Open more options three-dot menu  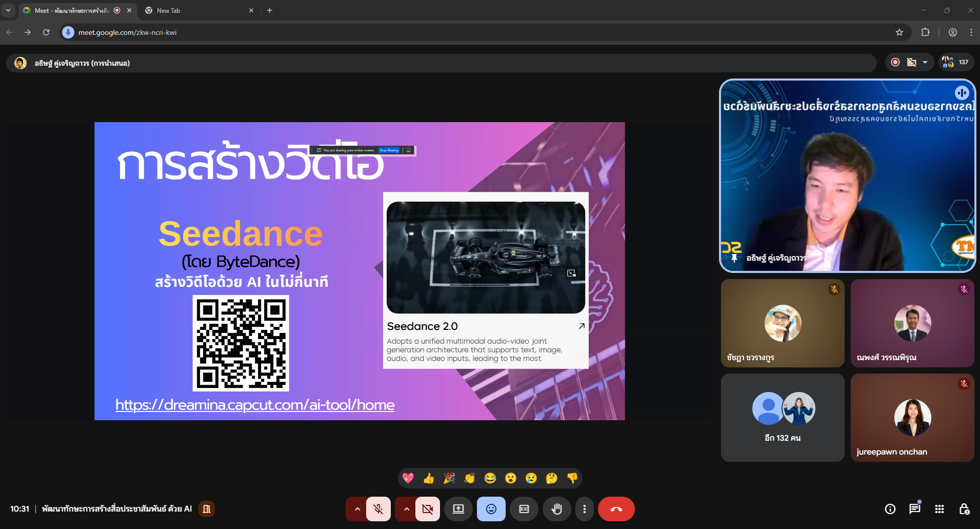pyautogui.click(x=584, y=509)
